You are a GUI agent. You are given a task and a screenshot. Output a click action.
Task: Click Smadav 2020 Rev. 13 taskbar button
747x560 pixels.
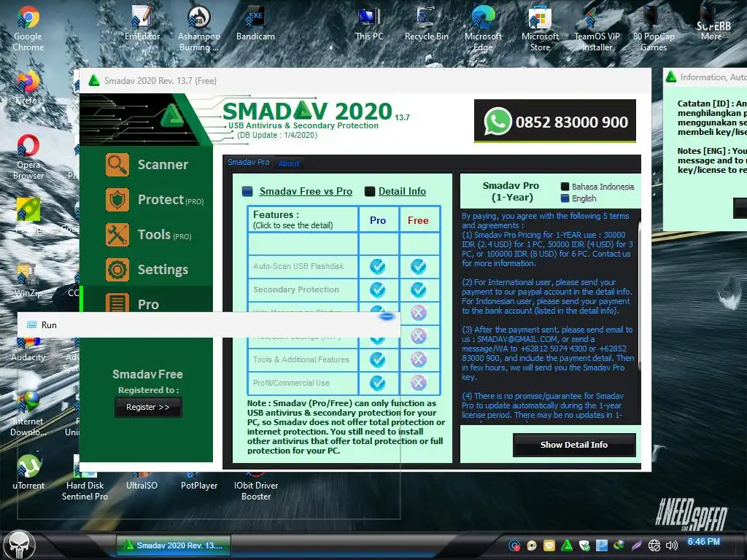(174, 545)
